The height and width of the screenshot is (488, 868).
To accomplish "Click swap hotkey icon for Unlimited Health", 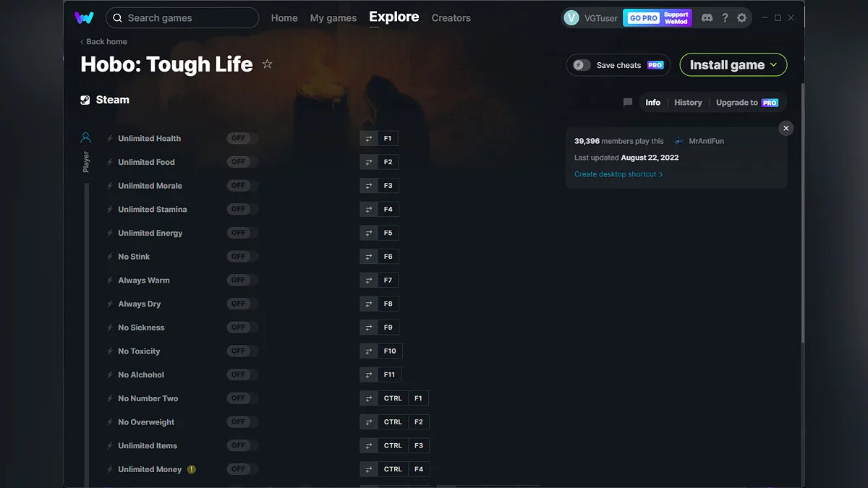I will pyautogui.click(x=369, y=138).
